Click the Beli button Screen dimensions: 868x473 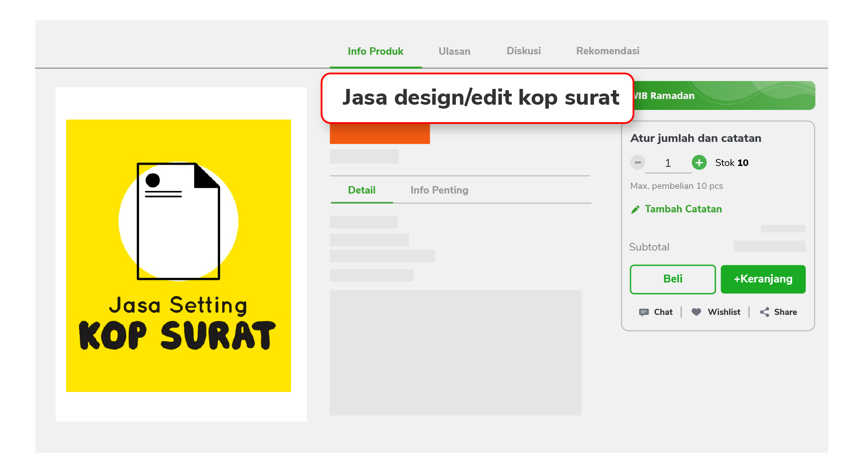[673, 279]
